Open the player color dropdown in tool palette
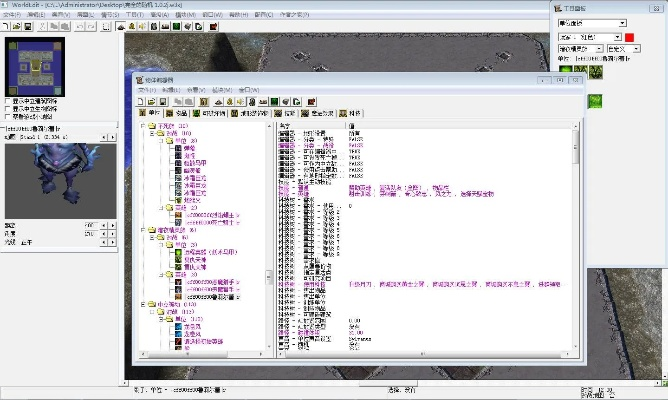This screenshot has width=668, height=400. coord(588,36)
